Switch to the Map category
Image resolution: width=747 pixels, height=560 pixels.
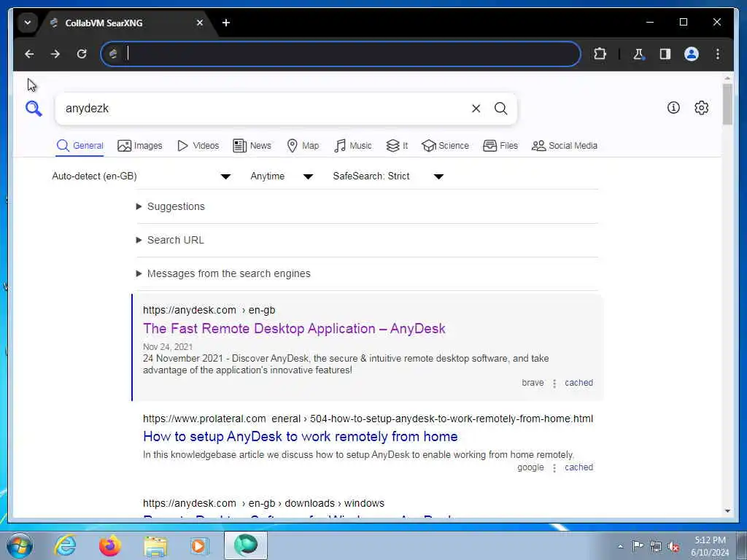(x=303, y=146)
